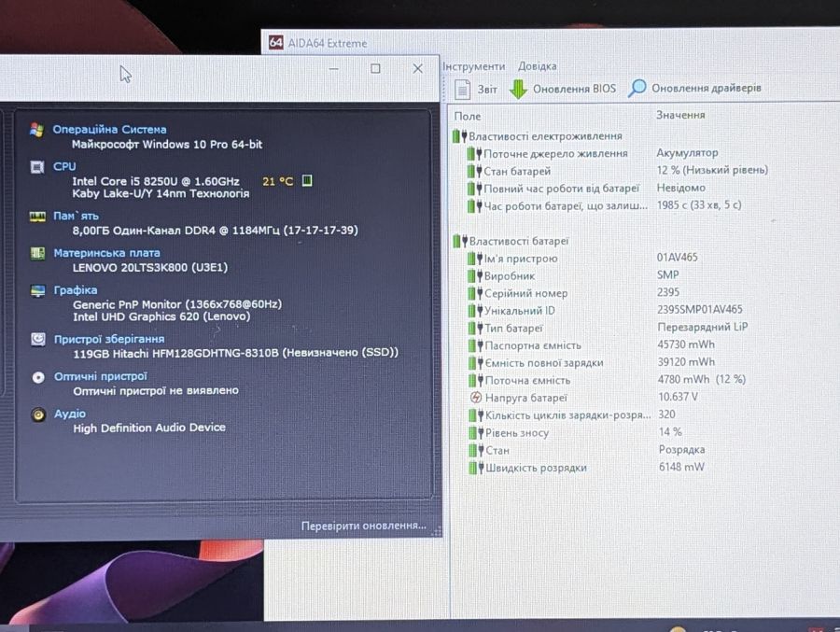Select the Властивості електроживлення group row
The image size is (840, 632).
538,136
